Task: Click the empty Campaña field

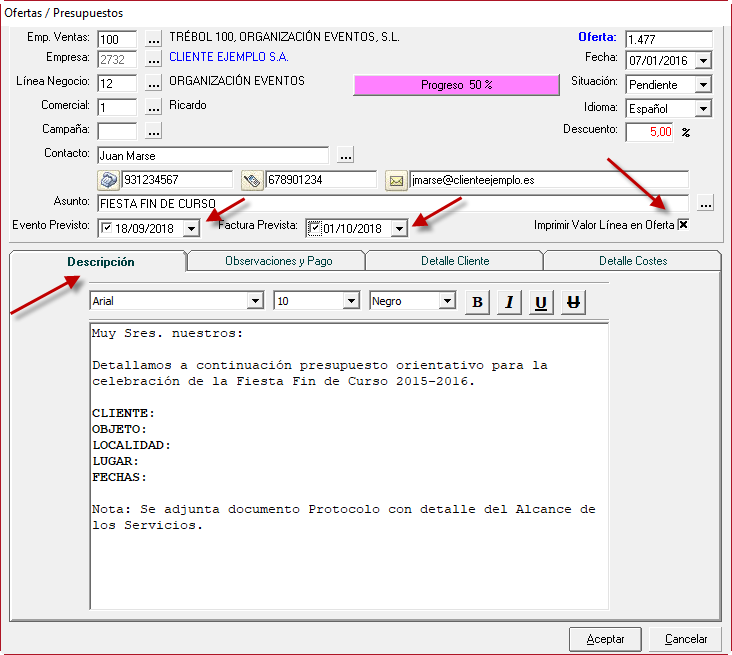Action: click(x=117, y=131)
